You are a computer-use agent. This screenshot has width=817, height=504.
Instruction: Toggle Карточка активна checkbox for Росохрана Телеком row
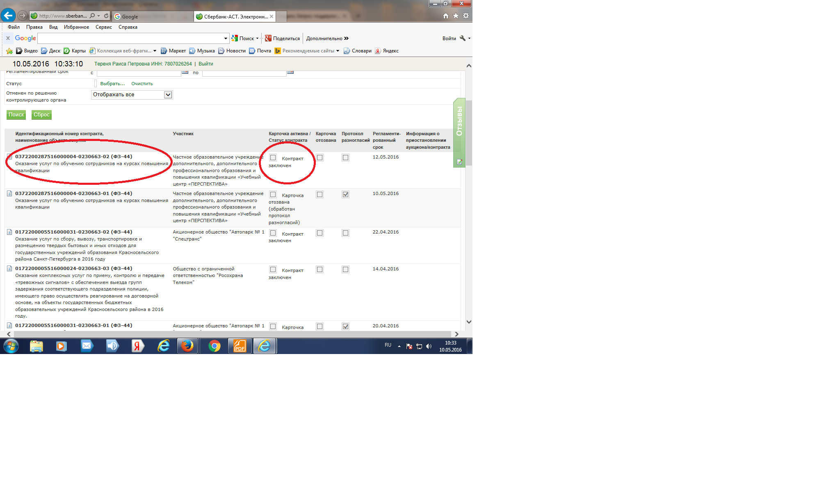pyautogui.click(x=273, y=270)
